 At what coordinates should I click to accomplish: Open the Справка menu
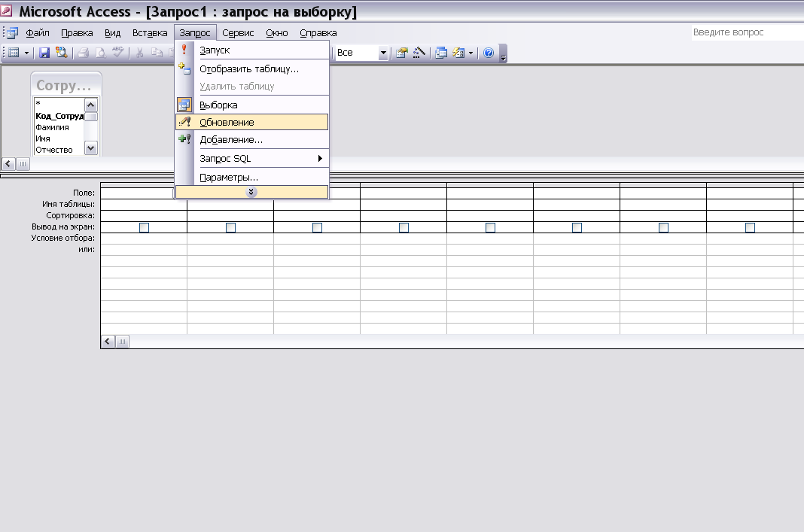pyautogui.click(x=318, y=33)
